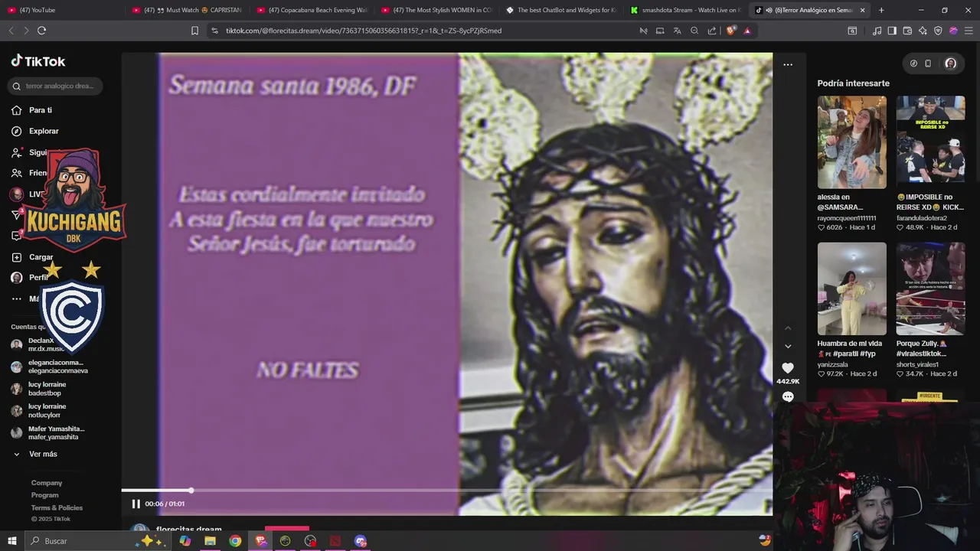Image resolution: width=980 pixels, height=551 pixels.
Task: Open Discord from taskbar
Action: 361,541
